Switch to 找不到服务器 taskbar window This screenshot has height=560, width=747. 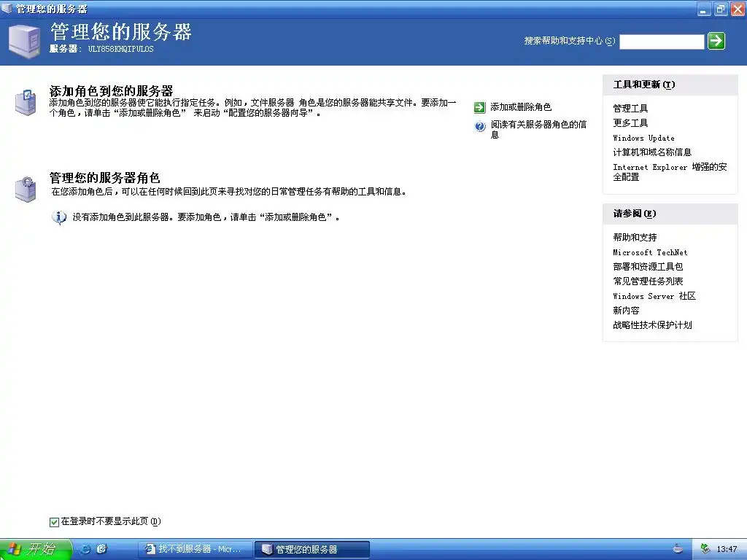pos(196,549)
